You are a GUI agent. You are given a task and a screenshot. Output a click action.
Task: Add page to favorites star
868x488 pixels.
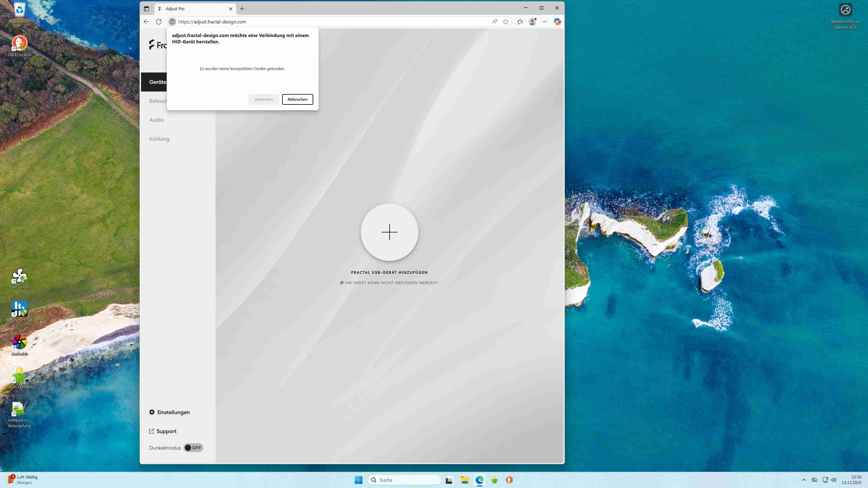click(505, 21)
